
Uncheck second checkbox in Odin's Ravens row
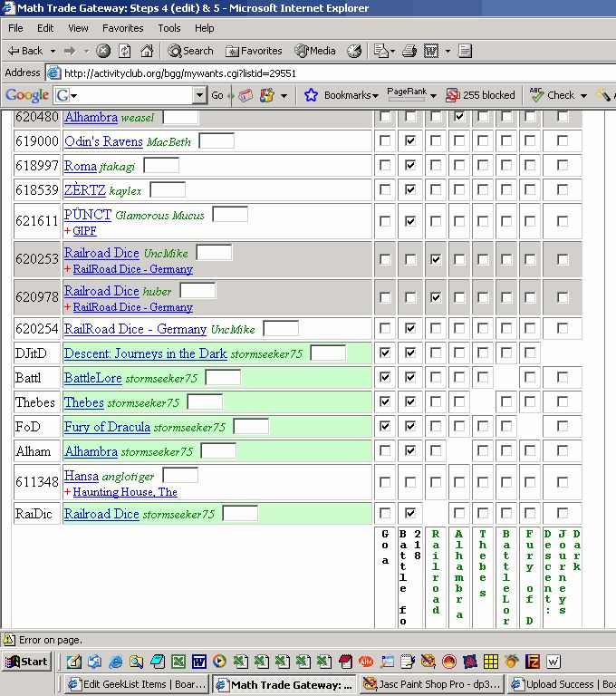coord(410,141)
